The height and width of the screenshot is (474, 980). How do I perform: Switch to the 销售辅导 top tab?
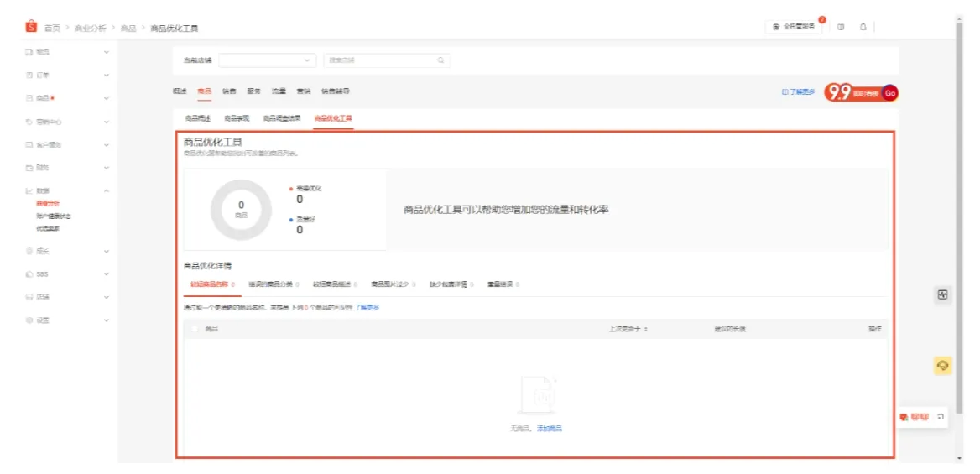tap(336, 91)
